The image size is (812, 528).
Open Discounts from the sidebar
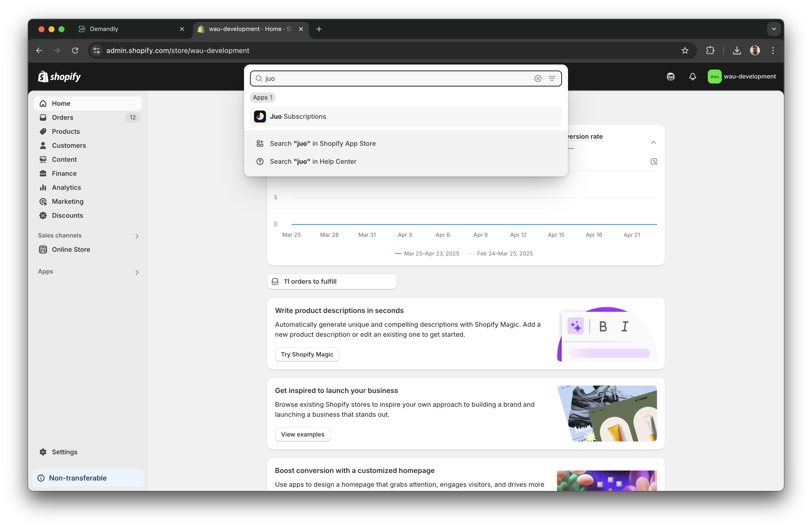click(x=67, y=215)
